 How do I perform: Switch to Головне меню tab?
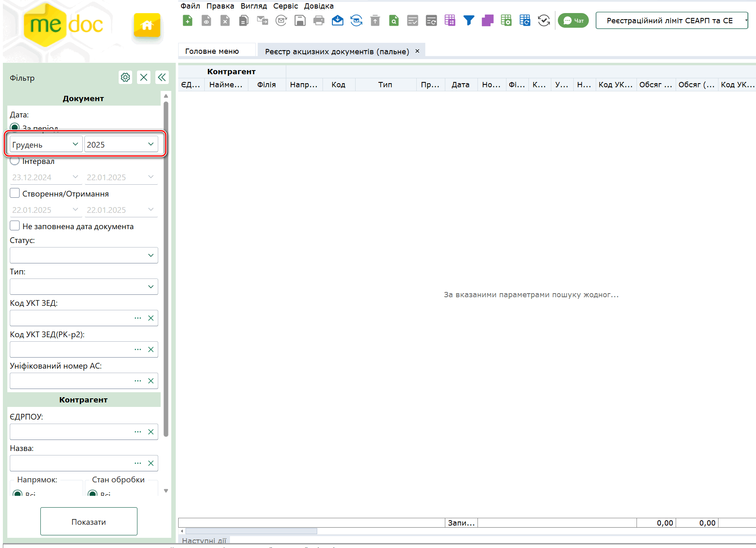[x=212, y=51]
